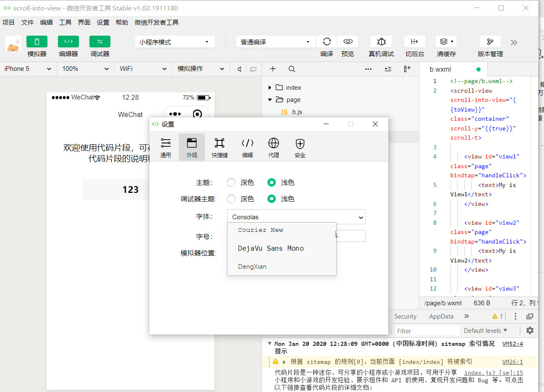Click the console Filter input
The width and height of the screenshot is (544, 392).
tap(427, 331)
